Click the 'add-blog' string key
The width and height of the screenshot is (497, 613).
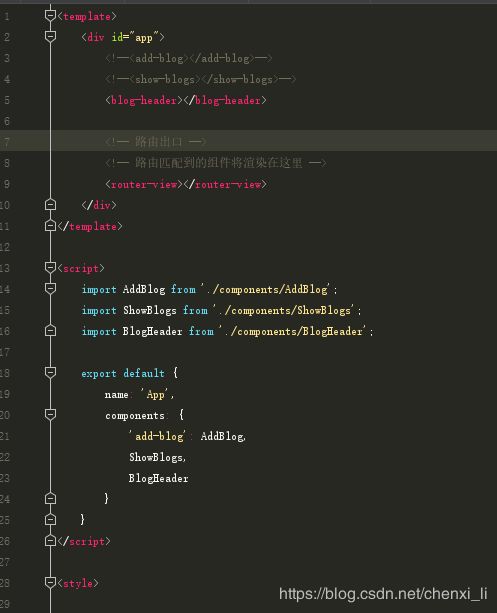click(158, 436)
